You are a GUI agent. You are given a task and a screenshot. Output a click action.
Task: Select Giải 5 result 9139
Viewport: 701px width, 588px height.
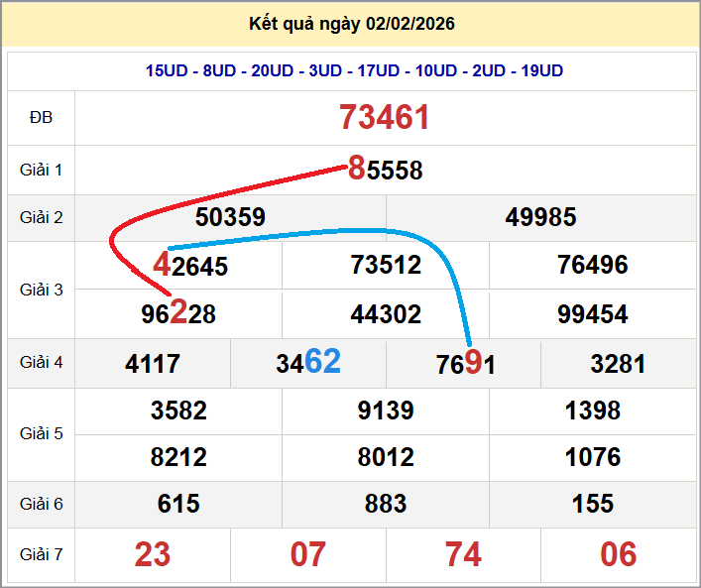click(x=386, y=411)
